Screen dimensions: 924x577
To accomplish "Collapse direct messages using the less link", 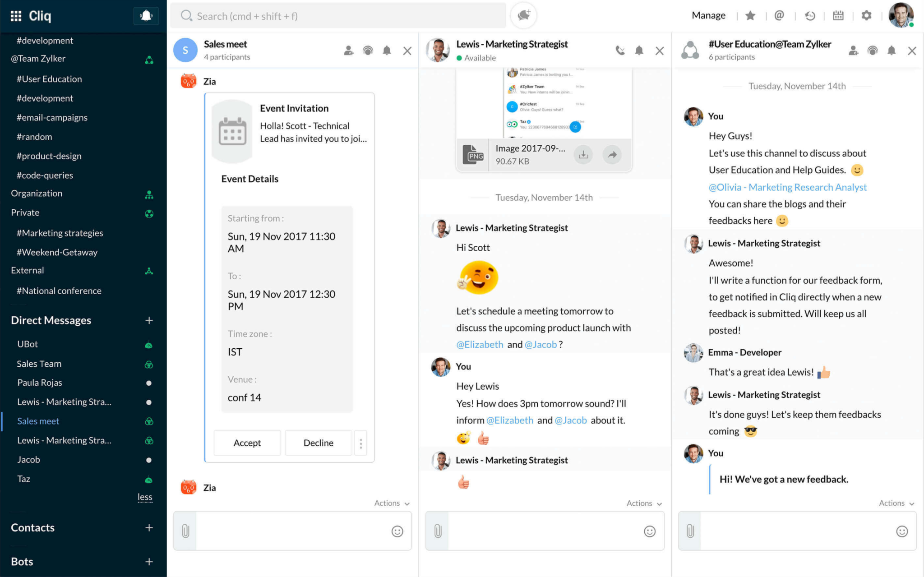I will click(145, 497).
